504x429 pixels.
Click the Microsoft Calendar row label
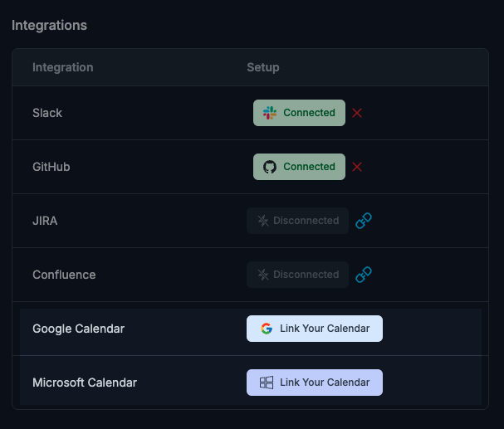[x=85, y=383]
